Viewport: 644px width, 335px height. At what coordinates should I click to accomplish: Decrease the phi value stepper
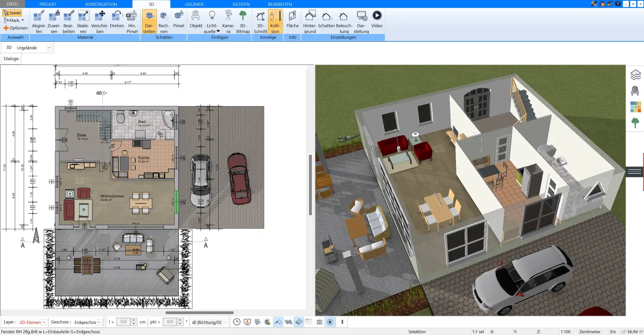180,324
